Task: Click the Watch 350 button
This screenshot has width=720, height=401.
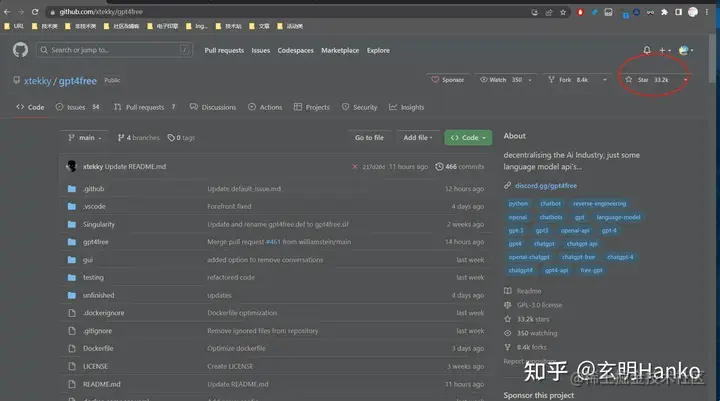Action: point(505,80)
